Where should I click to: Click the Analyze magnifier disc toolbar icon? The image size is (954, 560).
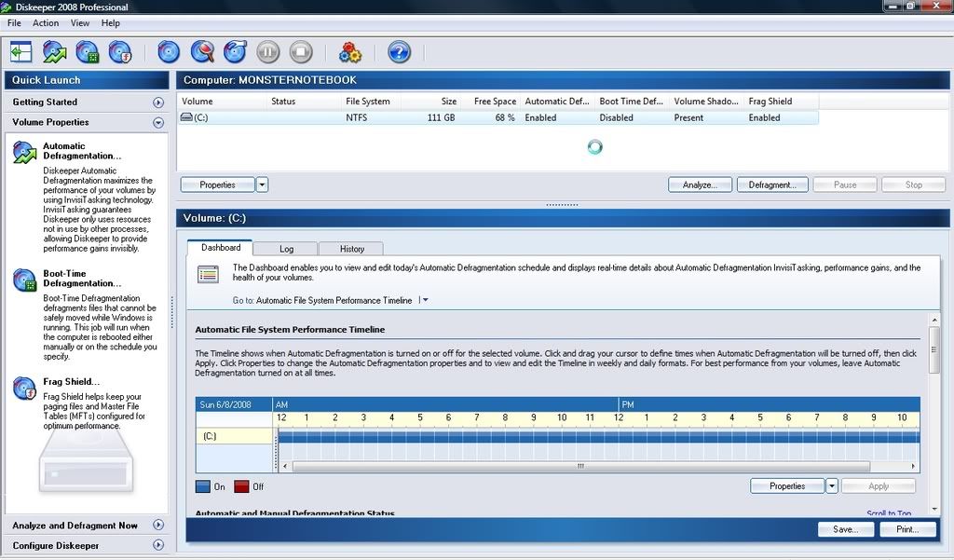(202, 52)
